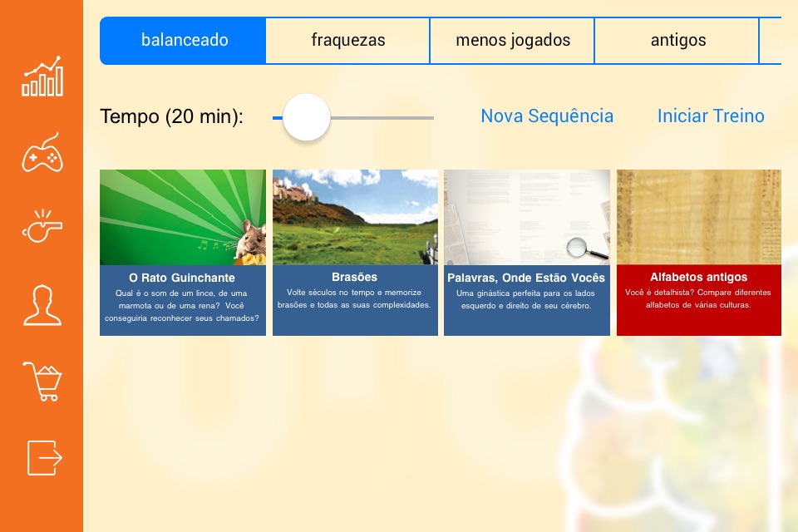This screenshot has height=532, width=798.
Task: Click description 'Volte séculos no tempo e memorize'
Action: [354, 293]
